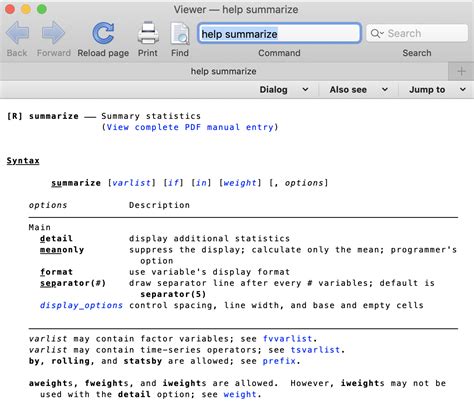Click the 'format' option text
474x417 pixels.
tap(56, 272)
